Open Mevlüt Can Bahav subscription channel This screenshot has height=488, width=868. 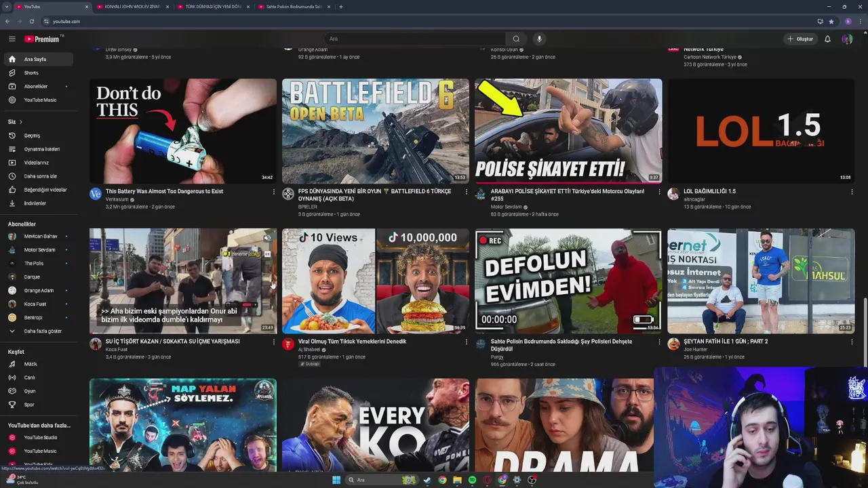point(37,236)
